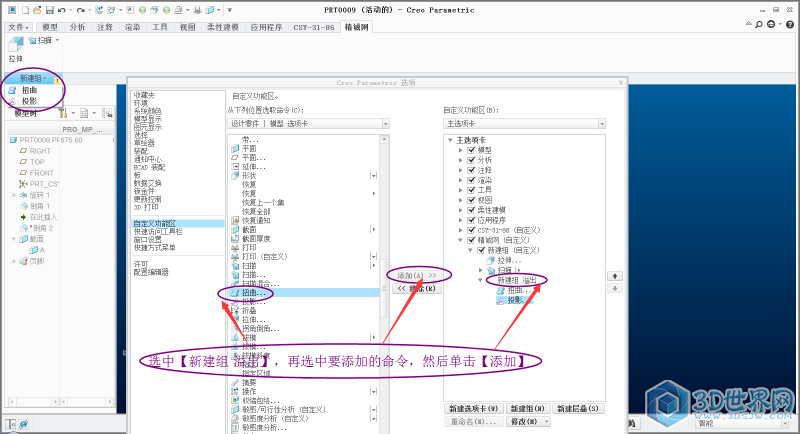Click the move down arrow button
The image size is (800, 434).
(x=615, y=288)
